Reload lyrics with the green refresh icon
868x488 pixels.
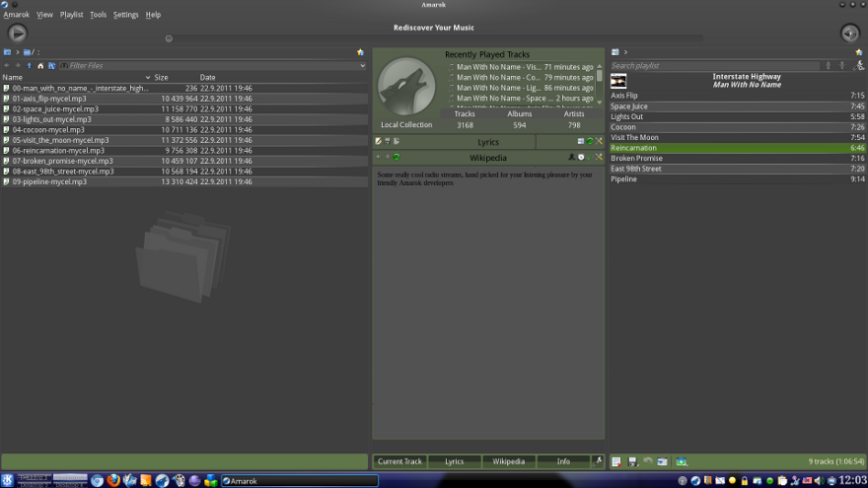coord(590,142)
